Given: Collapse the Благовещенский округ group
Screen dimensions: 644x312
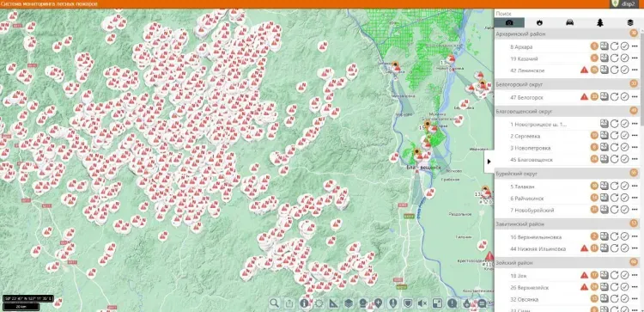Looking at the screenshot, I should pyautogui.click(x=567, y=111).
